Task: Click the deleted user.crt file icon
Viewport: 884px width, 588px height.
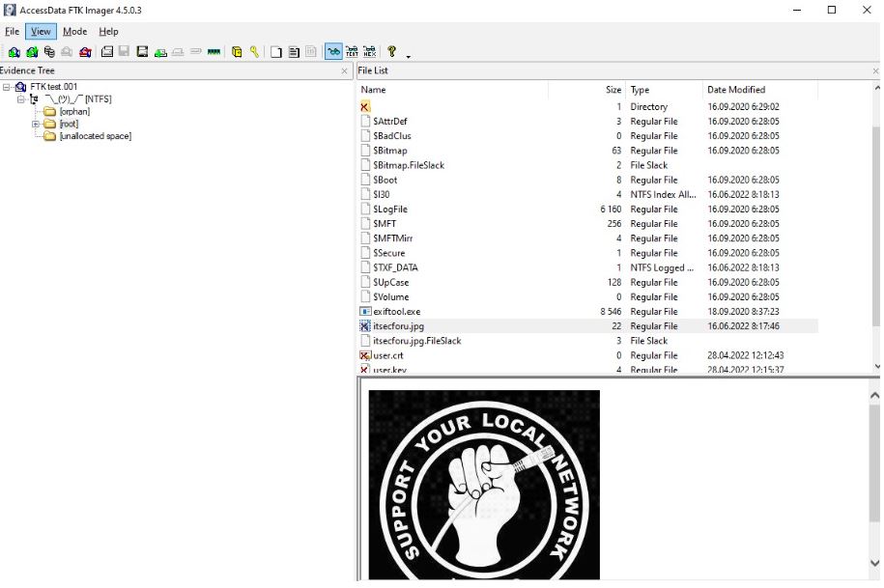Action: [365, 355]
